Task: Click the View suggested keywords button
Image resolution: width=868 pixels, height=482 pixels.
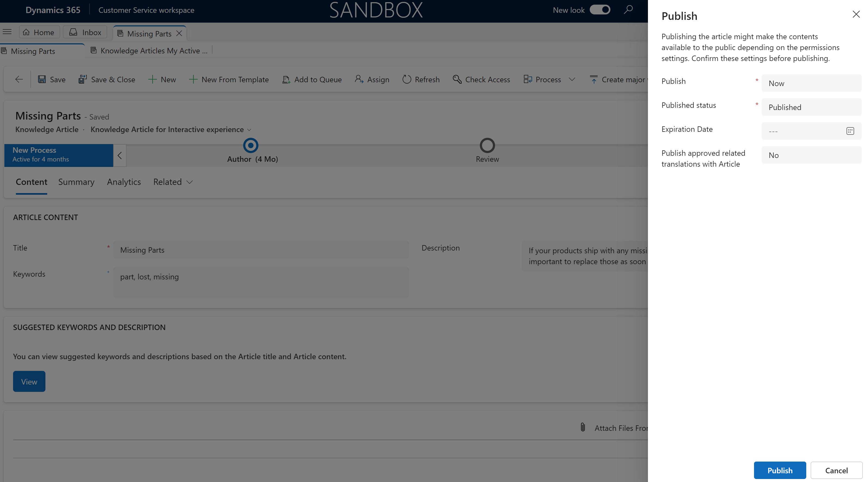Action: pos(29,381)
